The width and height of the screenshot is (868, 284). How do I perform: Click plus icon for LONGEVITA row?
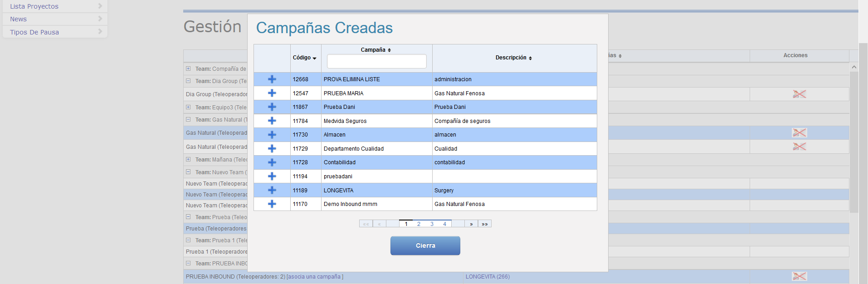tap(272, 190)
